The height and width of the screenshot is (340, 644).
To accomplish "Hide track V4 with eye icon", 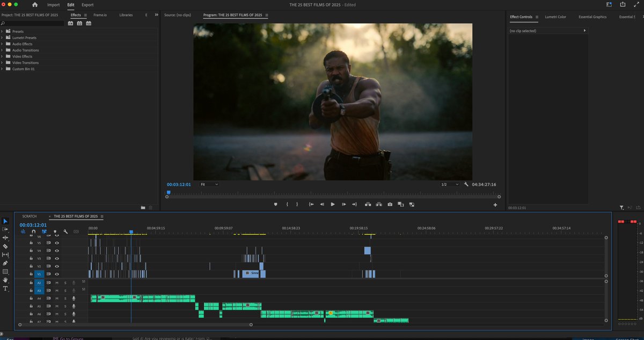I will click(x=57, y=251).
